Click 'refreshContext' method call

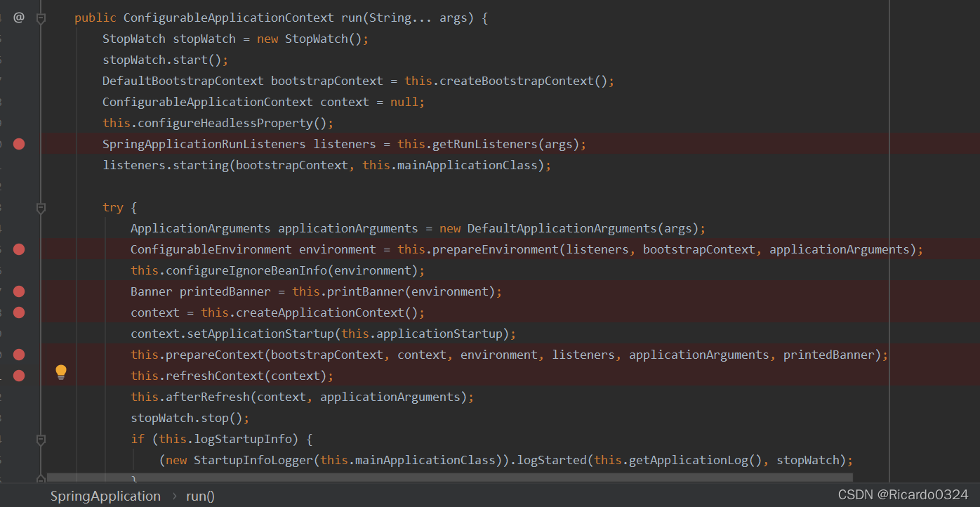point(215,376)
